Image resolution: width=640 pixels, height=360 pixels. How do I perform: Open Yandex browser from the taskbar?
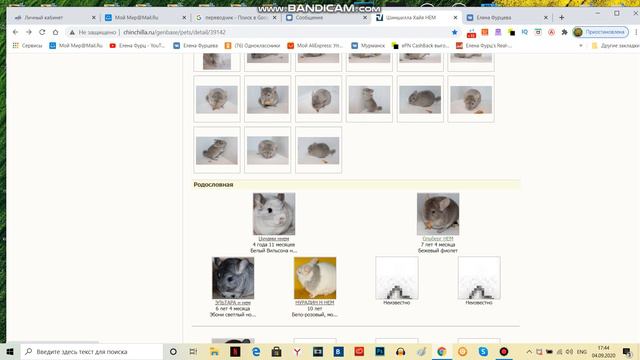click(x=297, y=351)
